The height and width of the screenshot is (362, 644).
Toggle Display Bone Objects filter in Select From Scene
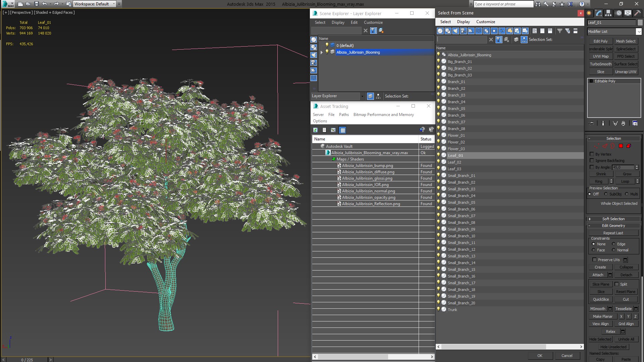pyautogui.click(x=502, y=31)
